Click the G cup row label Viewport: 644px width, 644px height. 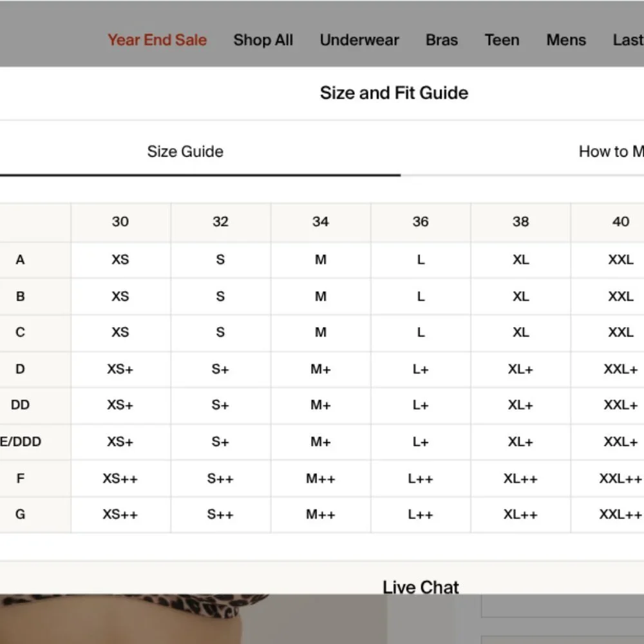point(20,514)
